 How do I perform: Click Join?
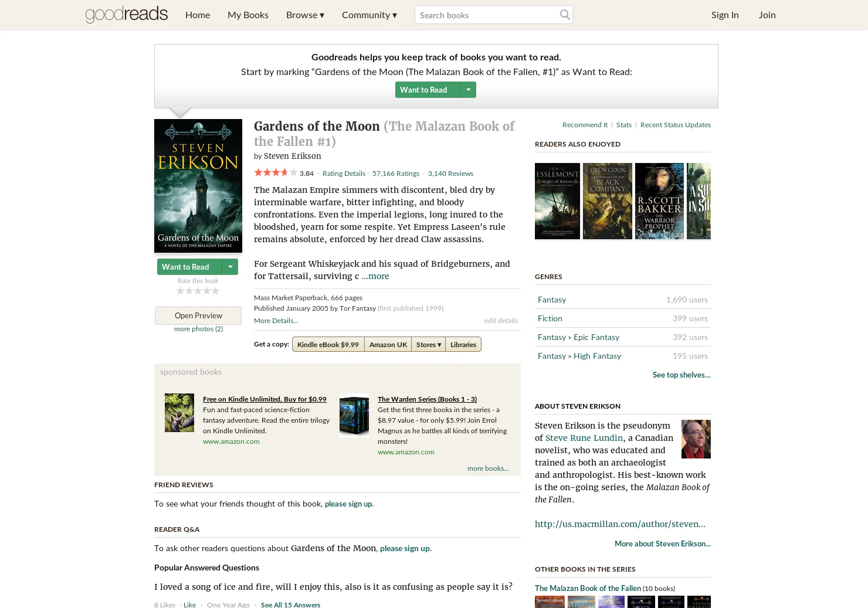(767, 15)
